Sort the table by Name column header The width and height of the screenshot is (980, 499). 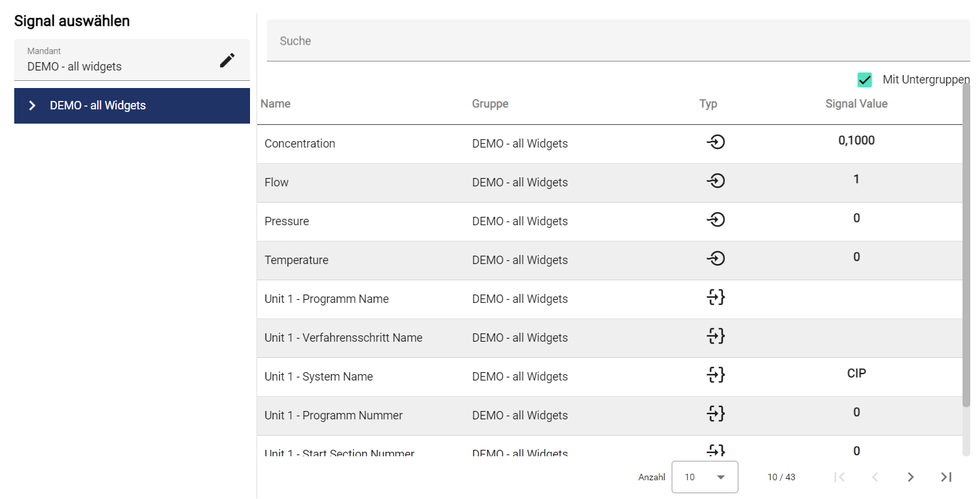276,104
